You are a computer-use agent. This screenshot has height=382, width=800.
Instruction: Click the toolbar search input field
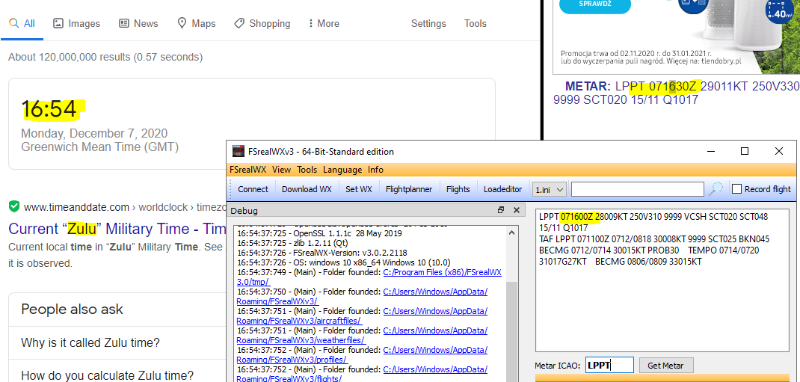pos(637,189)
